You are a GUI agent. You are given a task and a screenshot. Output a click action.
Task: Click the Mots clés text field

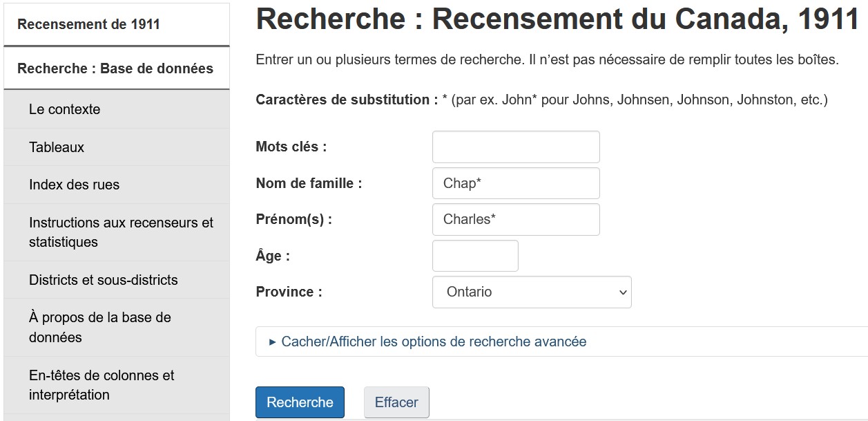515,147
